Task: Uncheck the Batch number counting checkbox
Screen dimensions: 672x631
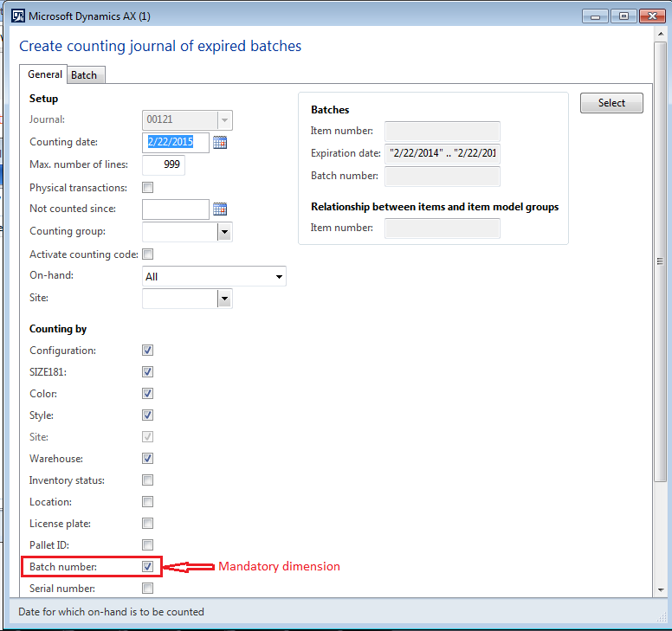Action: [147, 567]
